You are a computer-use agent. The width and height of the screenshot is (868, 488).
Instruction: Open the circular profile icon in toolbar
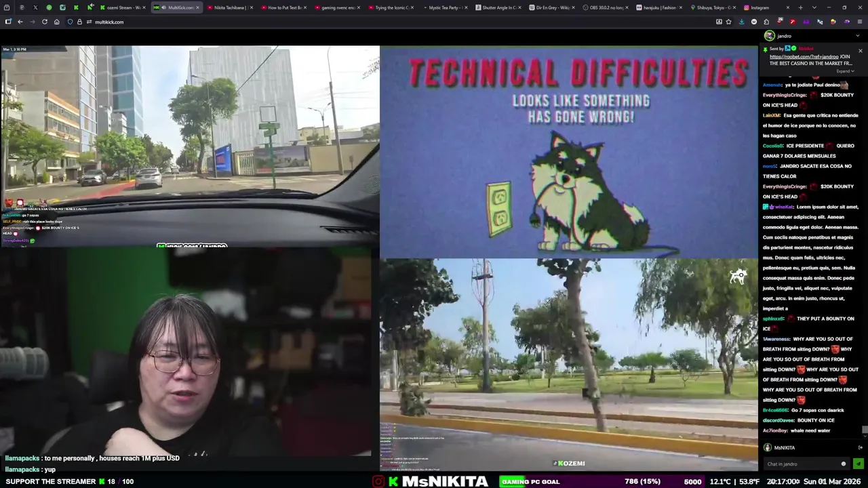click(754, 22)
